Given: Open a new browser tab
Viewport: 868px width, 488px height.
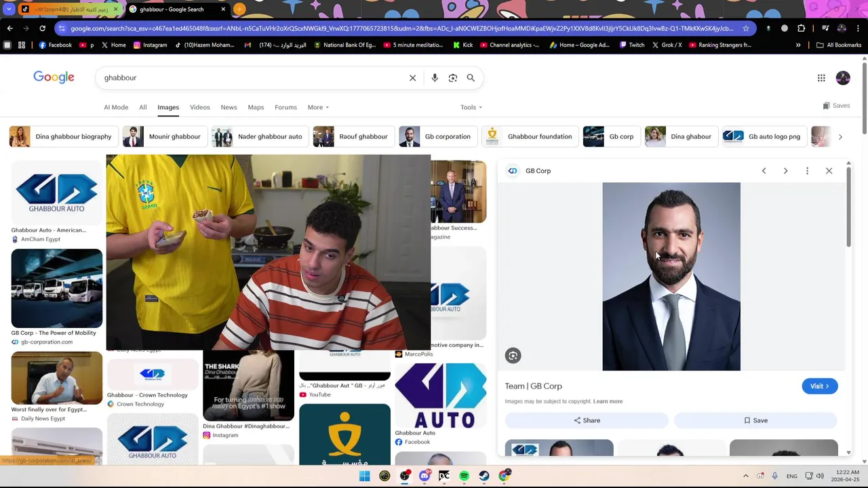Looking at the screenshot, I should point(239,9).
